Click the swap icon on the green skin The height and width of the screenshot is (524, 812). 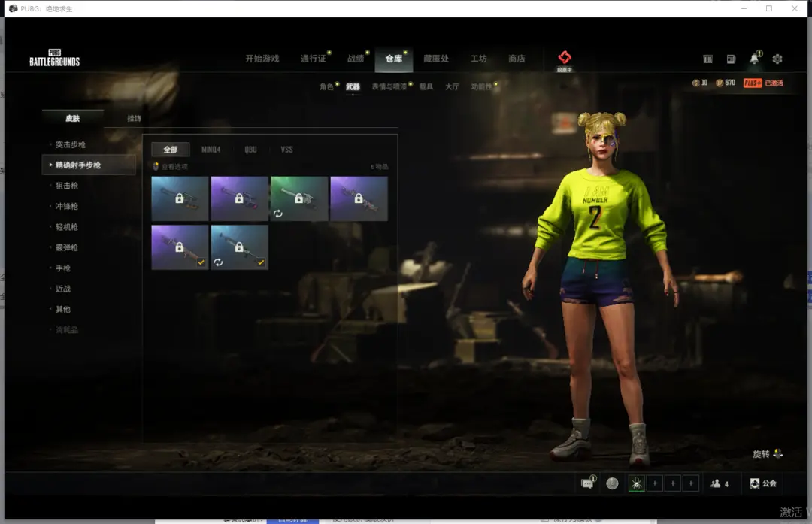tap(278, 214)
